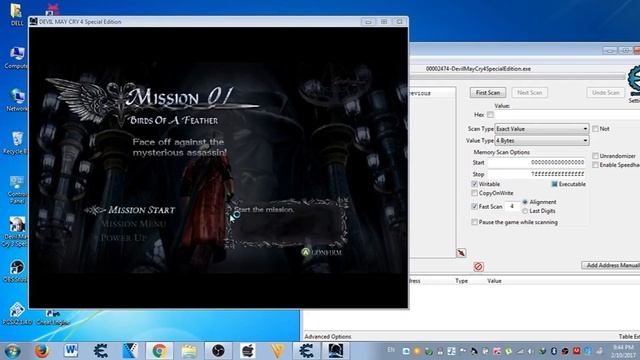Select the Cheat Engine desktop shortcut
Screen dimensions: 640x360
pyautogui.click(x=53, y=317)
